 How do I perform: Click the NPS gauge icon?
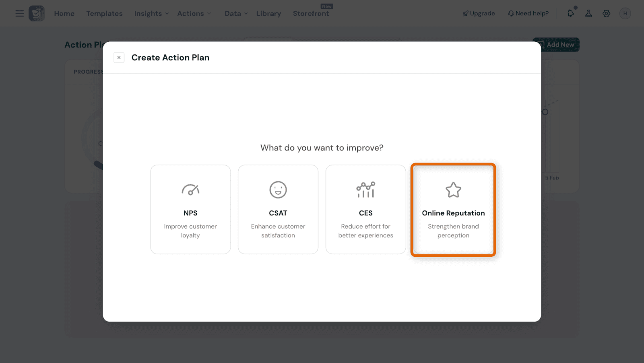pyautogui.click(x=190, y=190)
